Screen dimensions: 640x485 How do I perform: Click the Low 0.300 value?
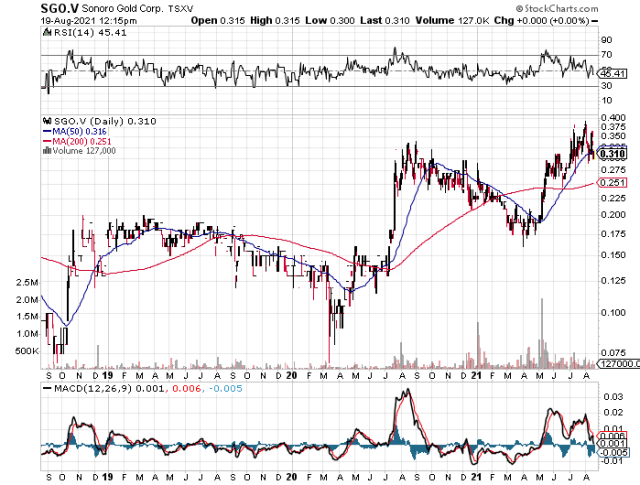click(x=329, y=20)
